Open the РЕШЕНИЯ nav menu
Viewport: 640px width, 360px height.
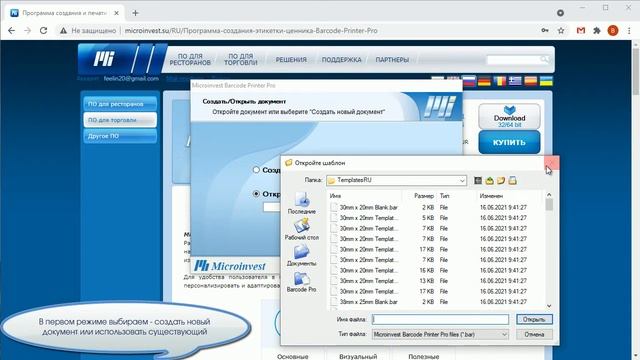[291, 60]
